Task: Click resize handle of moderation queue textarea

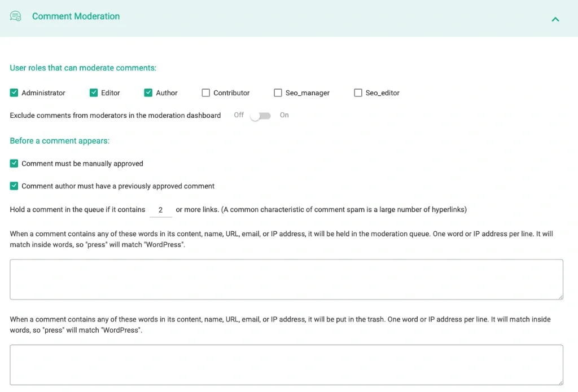Action: (560, 296)
